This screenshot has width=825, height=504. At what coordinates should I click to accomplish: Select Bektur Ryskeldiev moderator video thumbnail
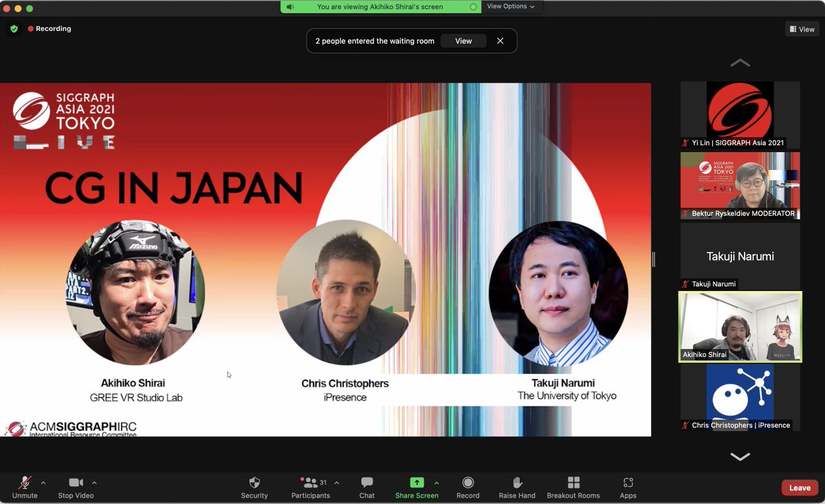coord(740,186)
